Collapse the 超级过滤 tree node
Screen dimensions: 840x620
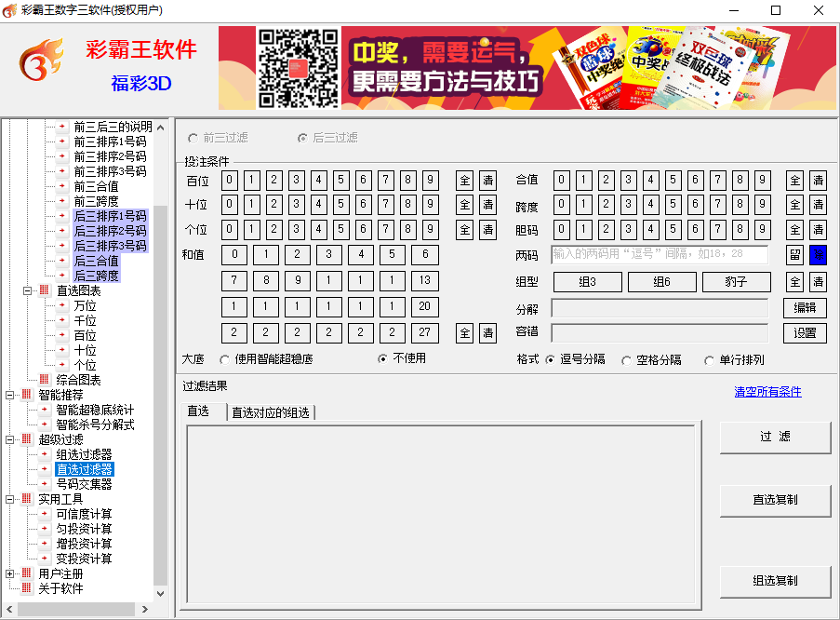tap(9, 439)
